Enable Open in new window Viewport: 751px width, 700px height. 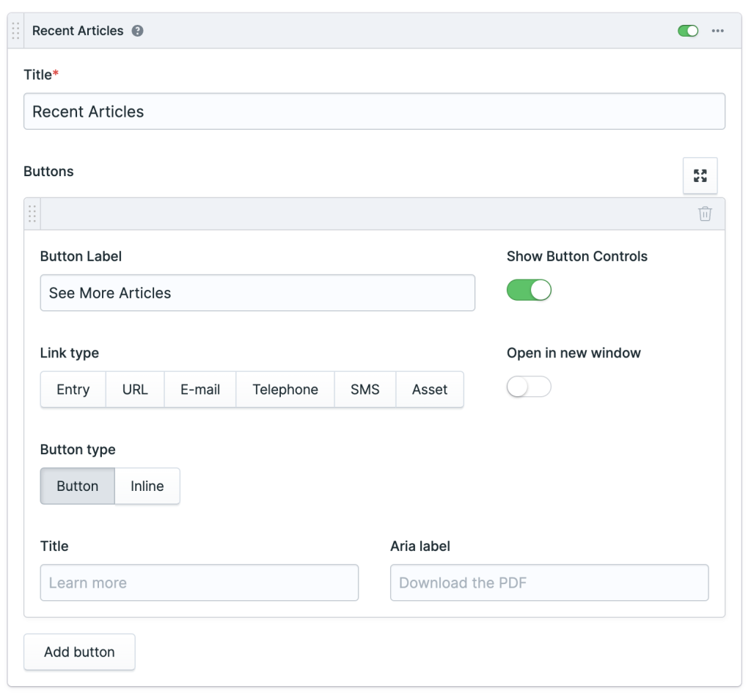pyautogui.click(x=529, y=387)
